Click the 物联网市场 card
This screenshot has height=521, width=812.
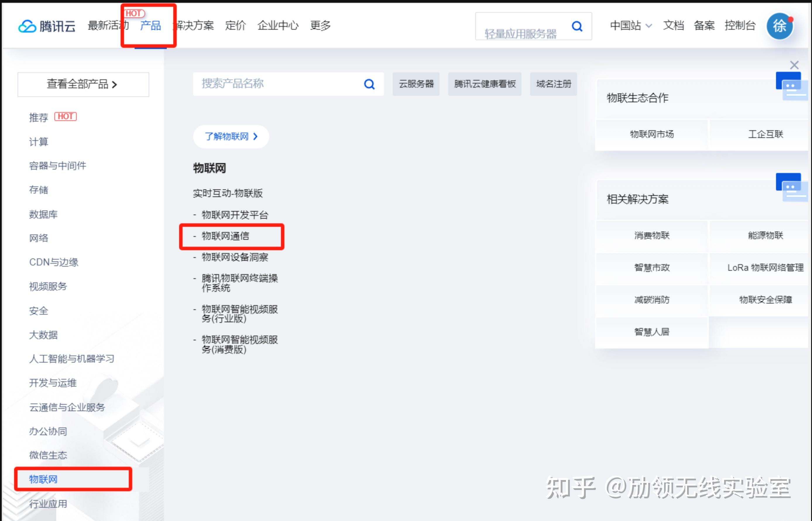pyautogui.click(x=652, y=134)
